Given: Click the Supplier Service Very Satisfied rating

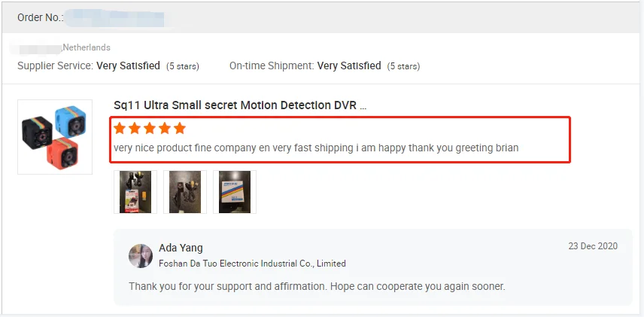Looking at the screenshot, I should [x=128, y=66].
